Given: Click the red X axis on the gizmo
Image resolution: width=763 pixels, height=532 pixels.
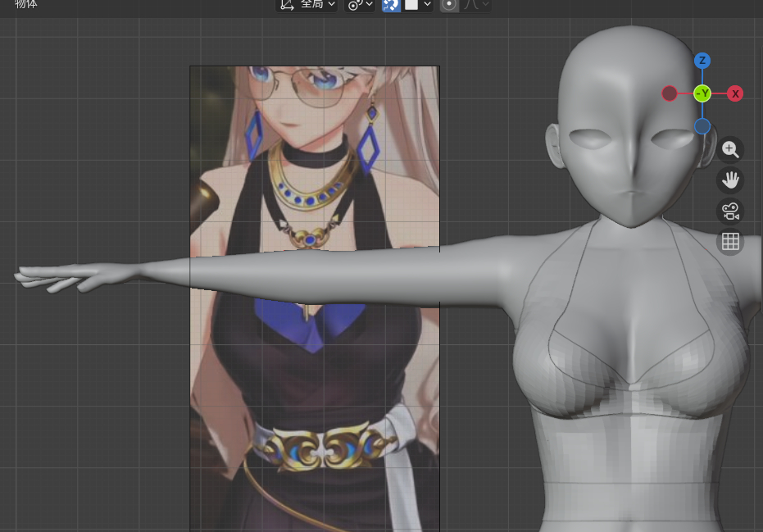Looking at the screenshot, I should pos(735,93).
